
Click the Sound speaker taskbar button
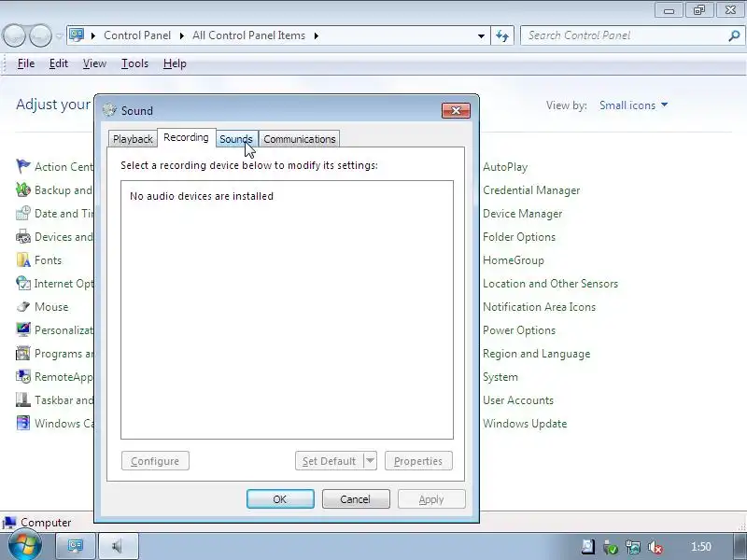(119, 546)
